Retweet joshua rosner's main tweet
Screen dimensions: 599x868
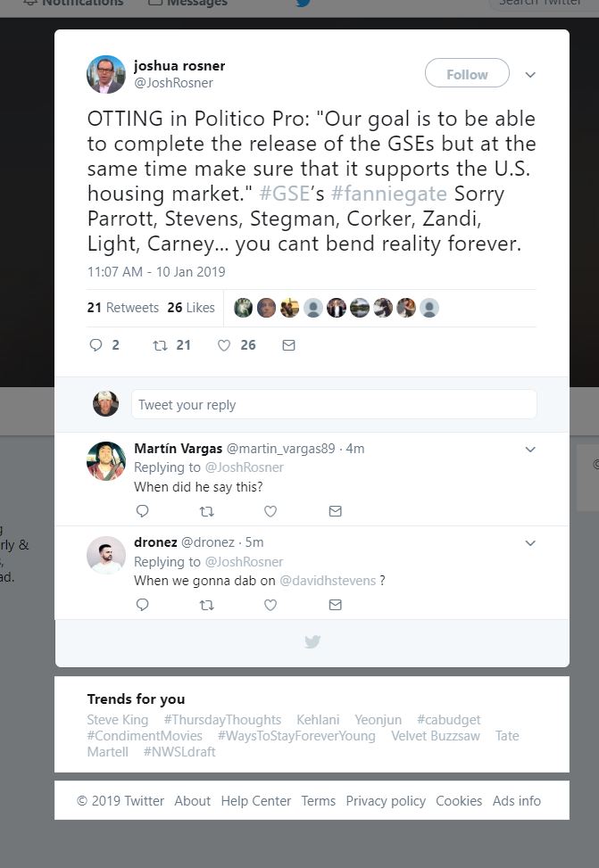[x=162, y=345]
